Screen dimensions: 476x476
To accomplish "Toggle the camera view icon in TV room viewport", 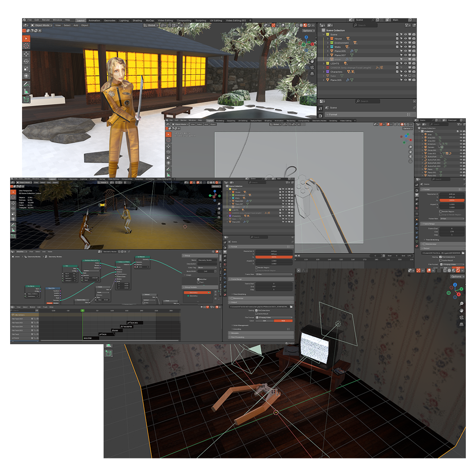I will point(461,317).
